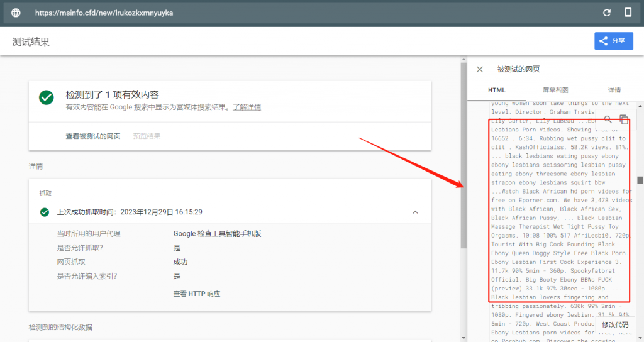Reload the tested URL with refresh icon
This screenshot has height=342, width=644.
pos(607,13)
